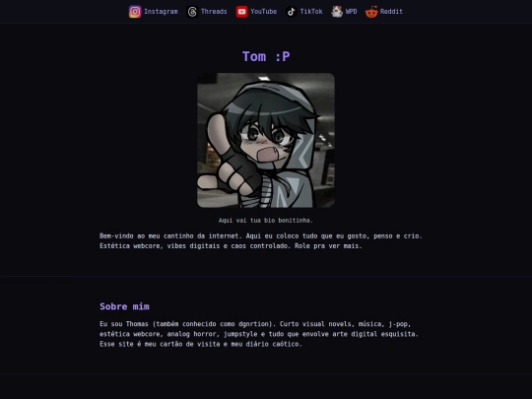Select the TikTok note icon
The image size is (532, 399).
tap(291, 12)
